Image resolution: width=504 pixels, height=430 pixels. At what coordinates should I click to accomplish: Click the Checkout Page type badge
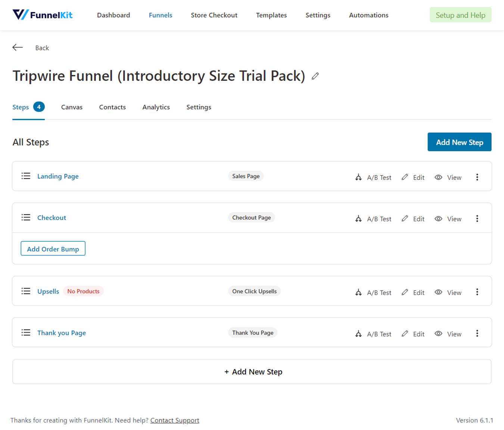[252, 217]
